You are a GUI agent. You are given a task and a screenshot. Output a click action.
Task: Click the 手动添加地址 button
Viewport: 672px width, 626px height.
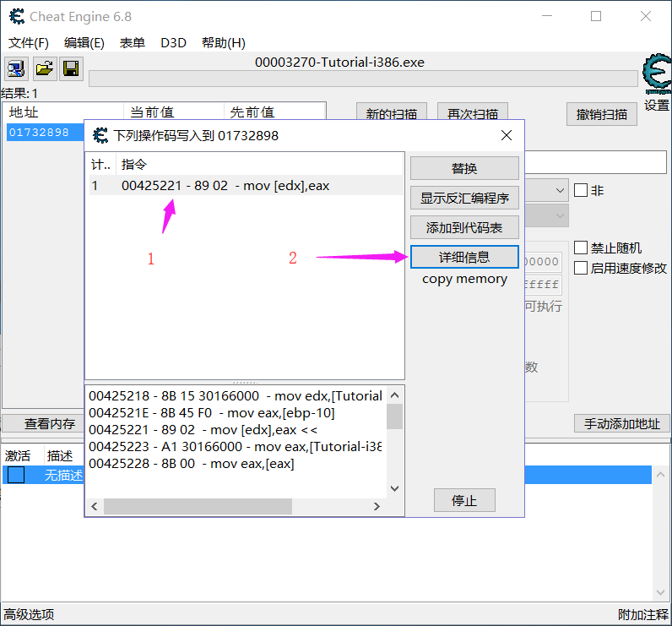pyautogui.click(x=622, y=423)
